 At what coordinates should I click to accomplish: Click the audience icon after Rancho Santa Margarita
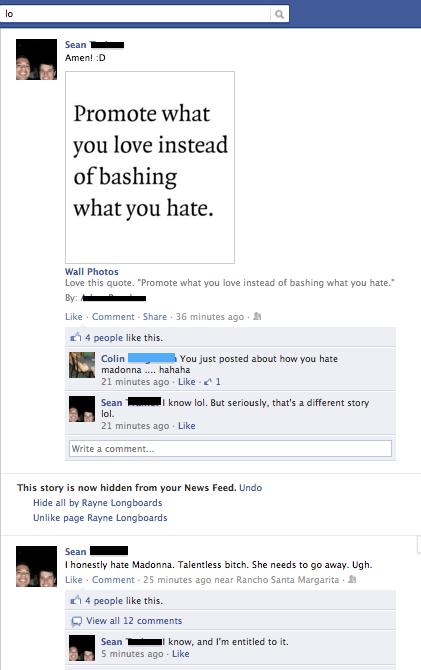(352, 580)
